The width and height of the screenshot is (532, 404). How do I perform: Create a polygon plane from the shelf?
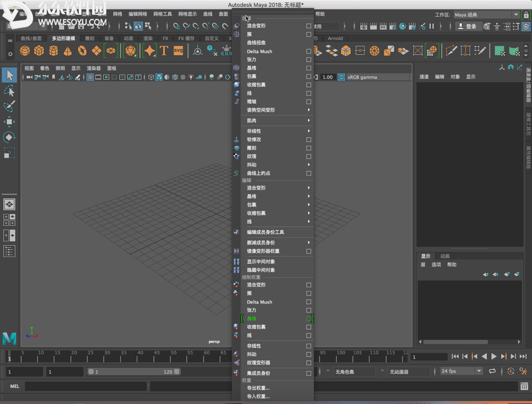click(96, 50)
